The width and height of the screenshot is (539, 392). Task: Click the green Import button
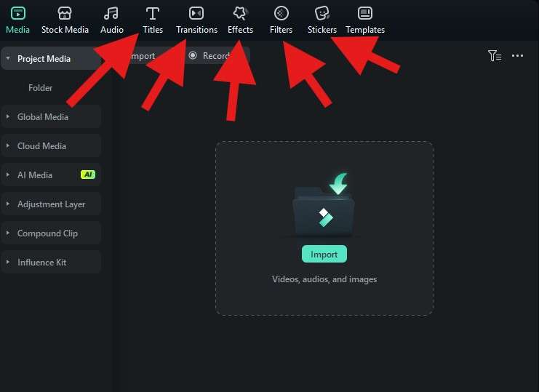(324, 254)
